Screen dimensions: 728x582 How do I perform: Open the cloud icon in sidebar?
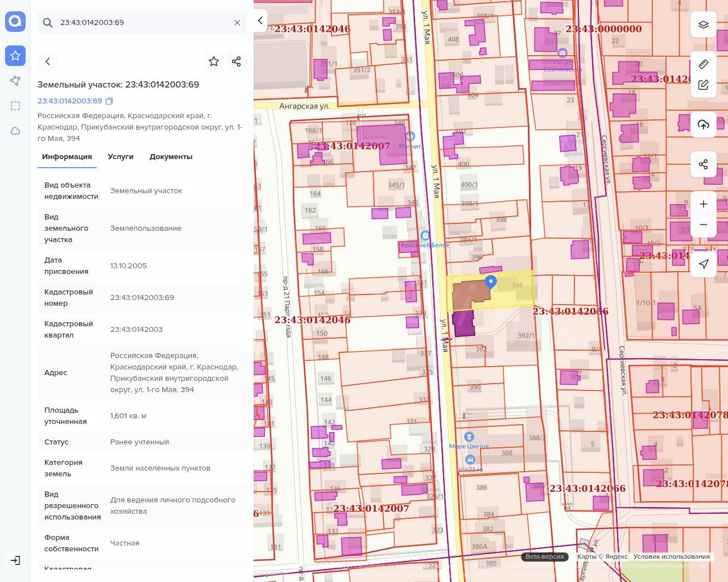tap(15, 131)
